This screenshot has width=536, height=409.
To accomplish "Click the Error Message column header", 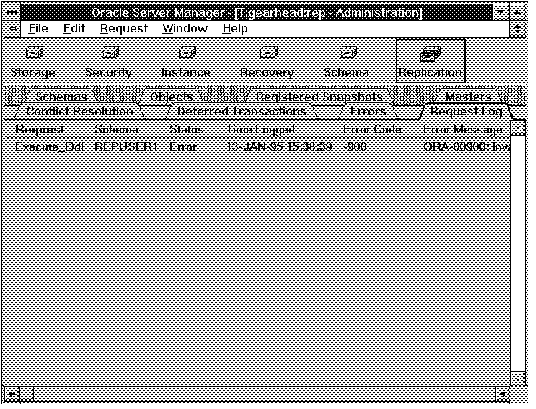I will (x=463, y=130).
